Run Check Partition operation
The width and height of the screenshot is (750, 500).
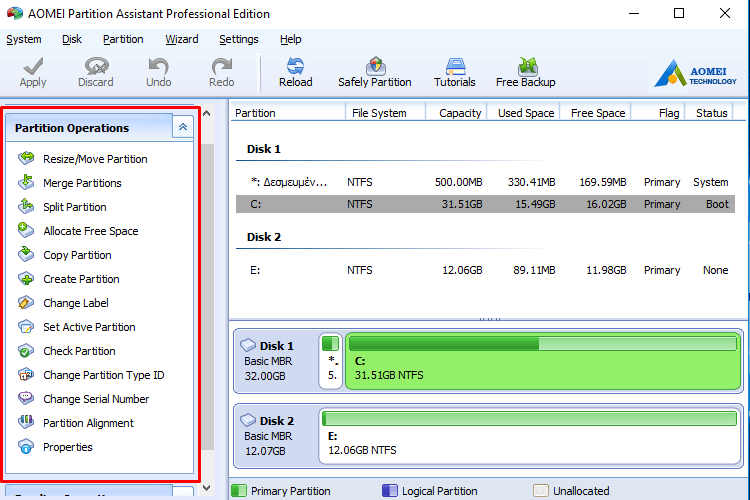[x=79, y=351]
